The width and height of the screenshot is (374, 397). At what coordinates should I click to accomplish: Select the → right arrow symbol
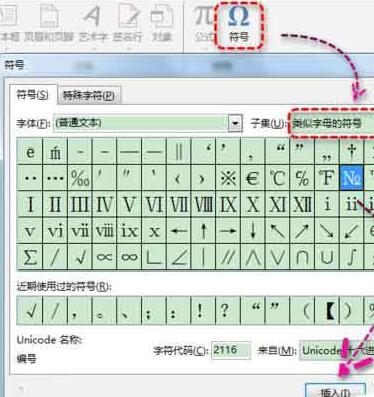[228, 230]
